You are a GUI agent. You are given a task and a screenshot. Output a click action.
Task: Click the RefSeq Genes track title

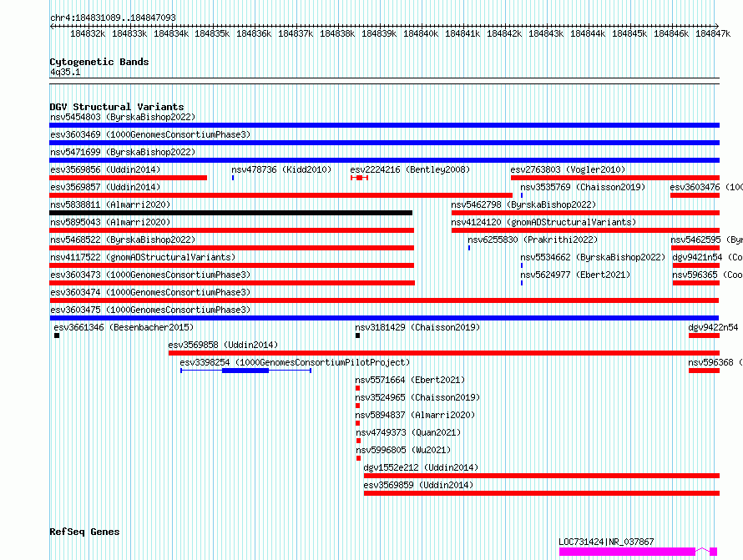click(x=84, y=532)
